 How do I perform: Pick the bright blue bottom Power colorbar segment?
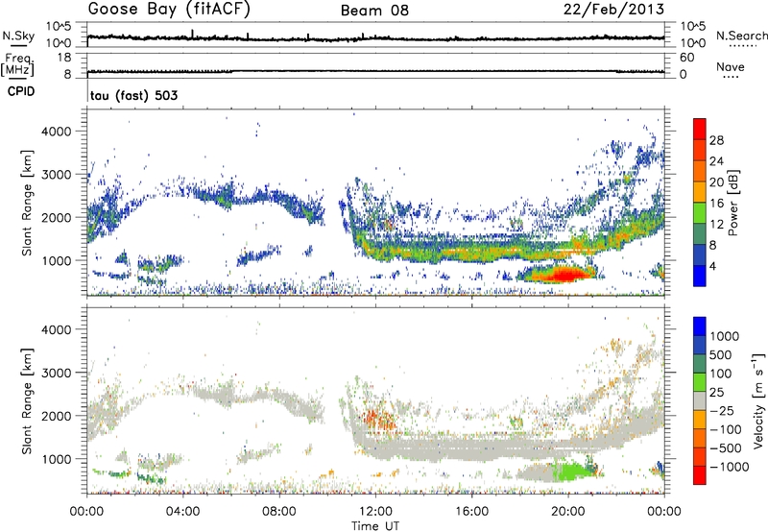[x=700, y=276]
